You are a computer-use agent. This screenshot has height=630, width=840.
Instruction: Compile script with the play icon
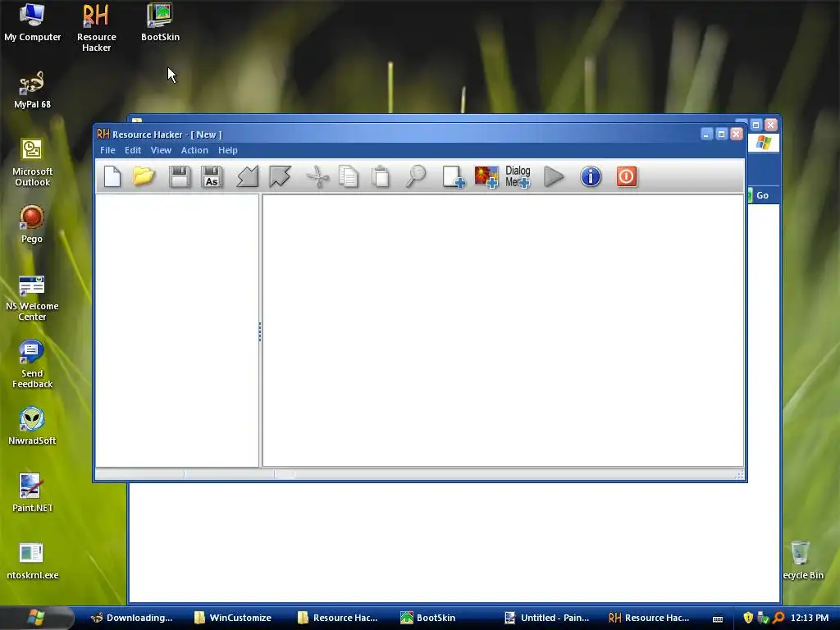click(554, 176)
